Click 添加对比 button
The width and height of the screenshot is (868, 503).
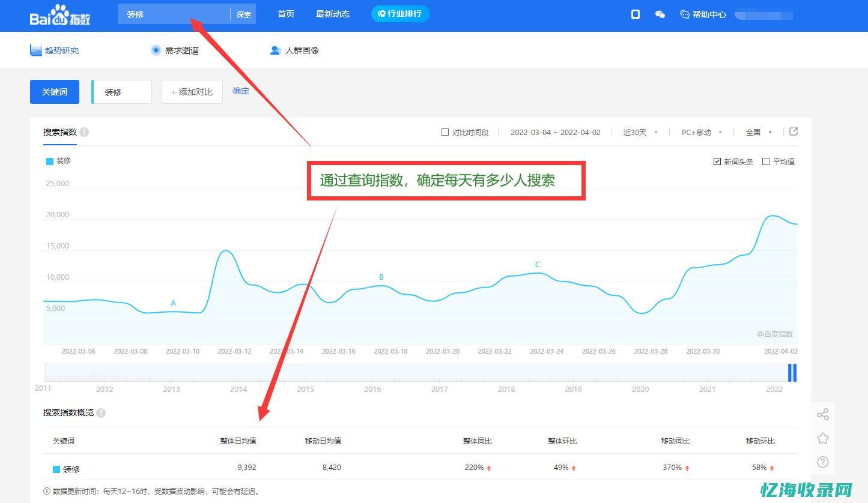point(192,92)
